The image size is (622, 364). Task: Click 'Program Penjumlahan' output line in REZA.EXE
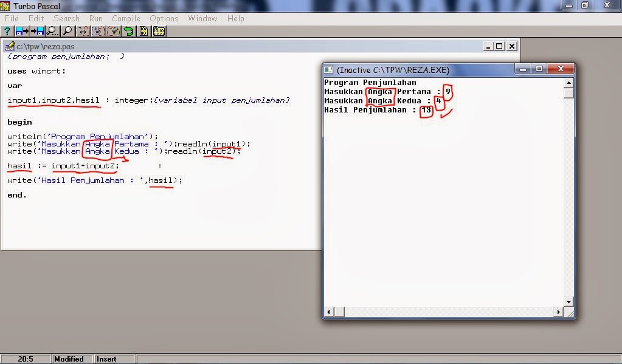(370, 83)
